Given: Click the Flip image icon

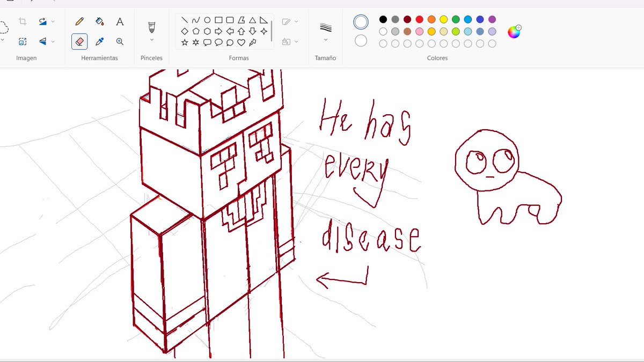Looking at the screenshot, I should pos(42,41).
